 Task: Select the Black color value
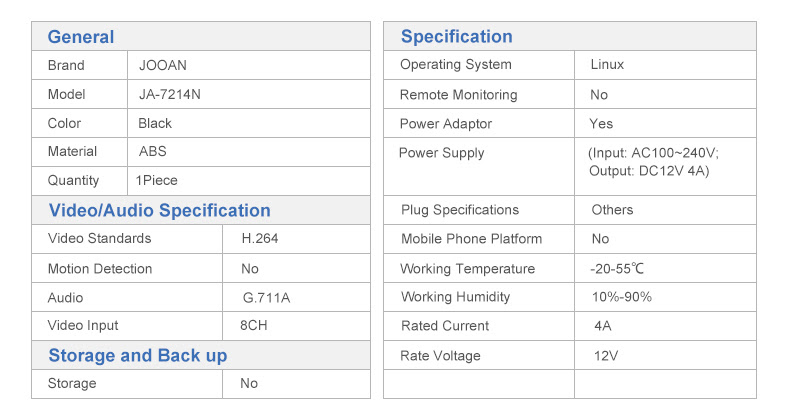155,123
